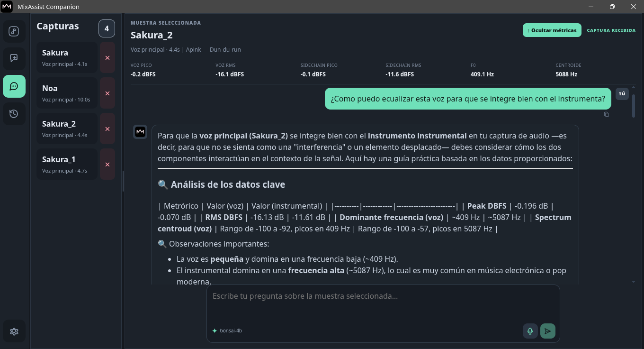
Task: Click the assistant avatar beside the reply
Action: tap(140, 132)
